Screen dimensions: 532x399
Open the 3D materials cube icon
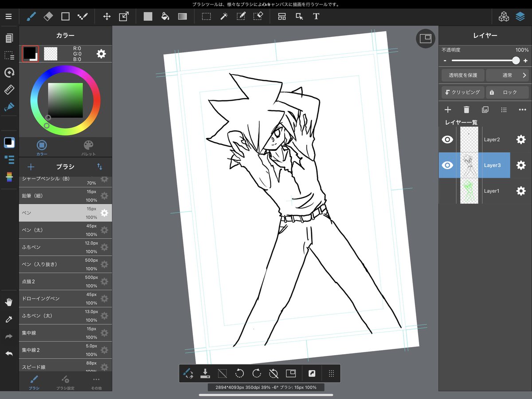point(504,17)
